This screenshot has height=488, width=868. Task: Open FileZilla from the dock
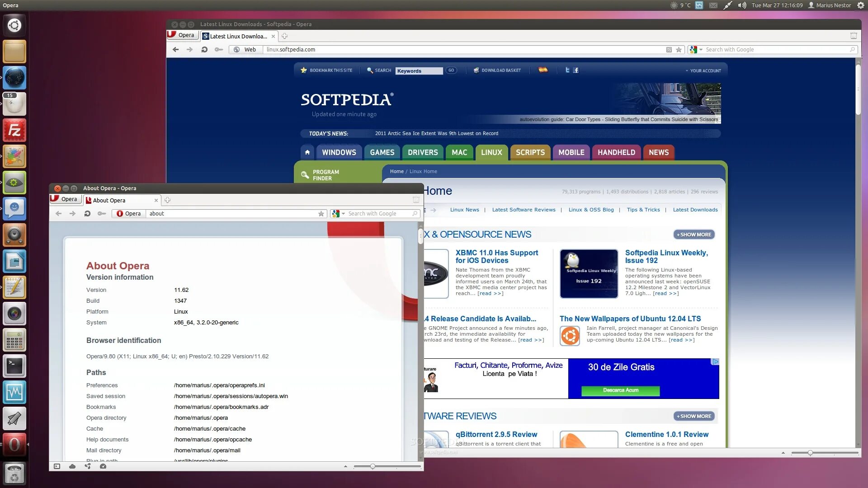(x=14, y=131)
